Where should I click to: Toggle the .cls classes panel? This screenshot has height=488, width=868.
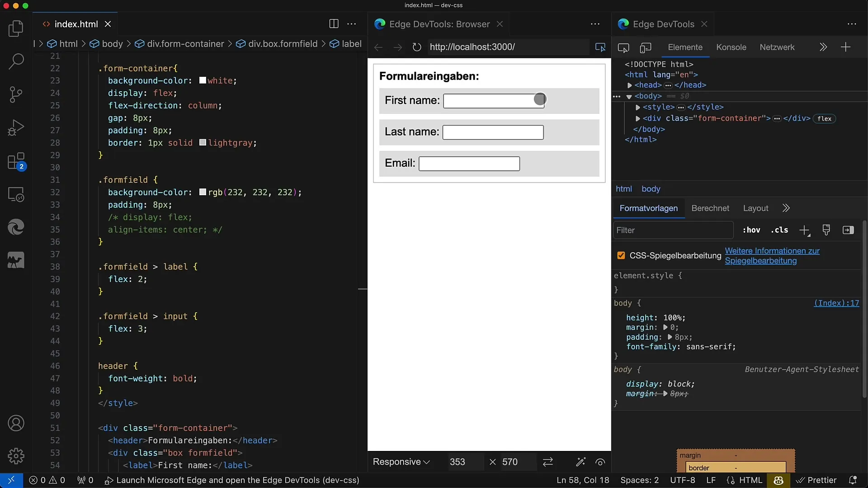click(x=779, y=230)
